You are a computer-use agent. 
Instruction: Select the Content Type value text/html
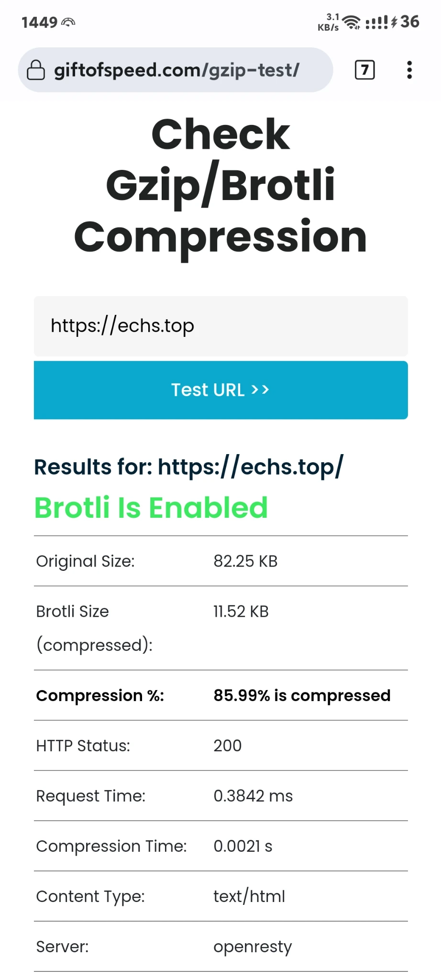tap(249, 896)
